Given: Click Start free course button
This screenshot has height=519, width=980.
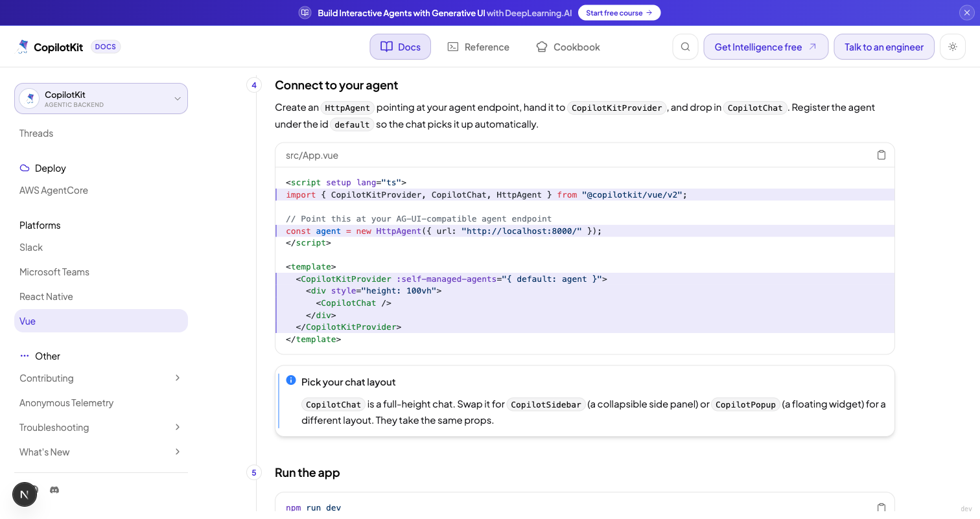Looking at the screenshot, I should point(619,13).
